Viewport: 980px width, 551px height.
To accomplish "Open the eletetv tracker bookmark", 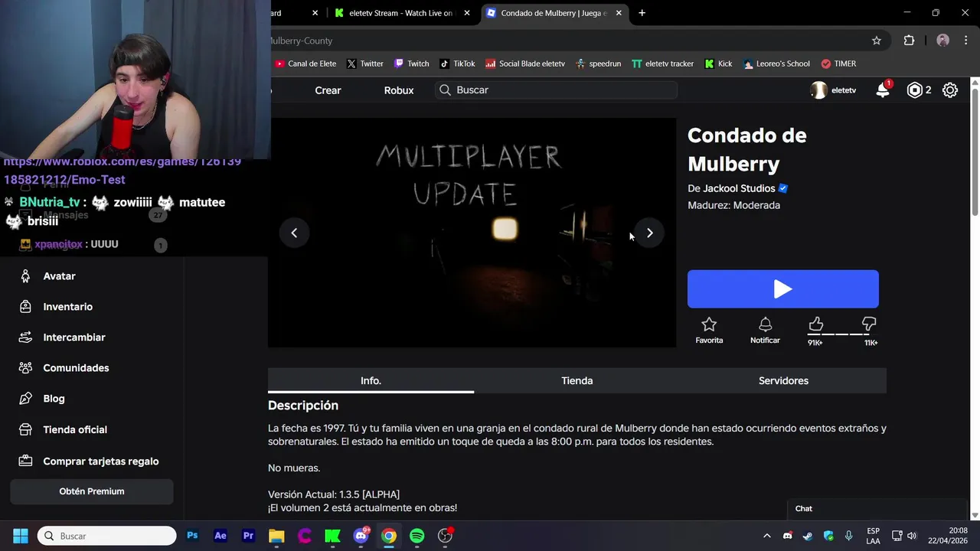I will (x=662, y=64).
